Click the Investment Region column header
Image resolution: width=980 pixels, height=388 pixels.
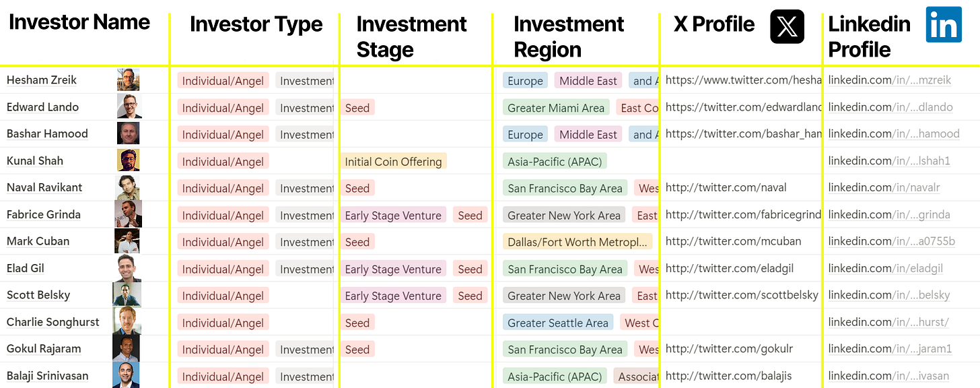(569, 36)
